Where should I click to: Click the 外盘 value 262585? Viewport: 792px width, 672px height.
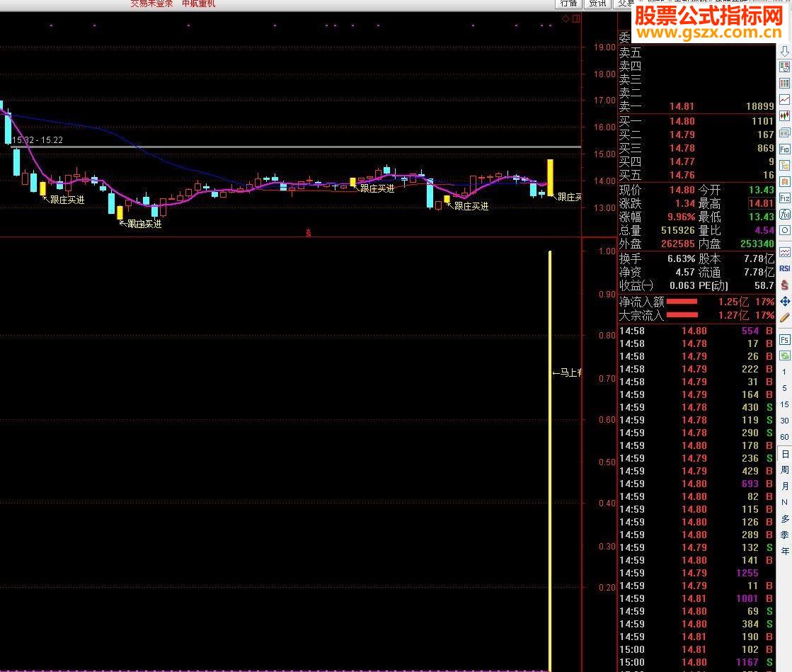[x=678, y=244]
